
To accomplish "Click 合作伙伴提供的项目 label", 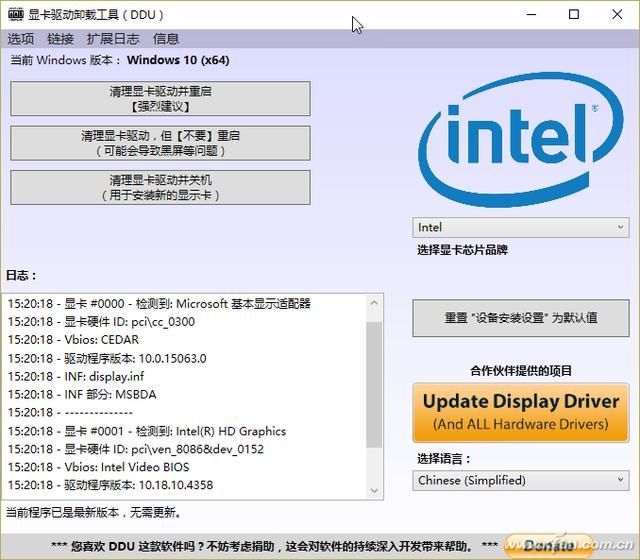I will (521, 371).
